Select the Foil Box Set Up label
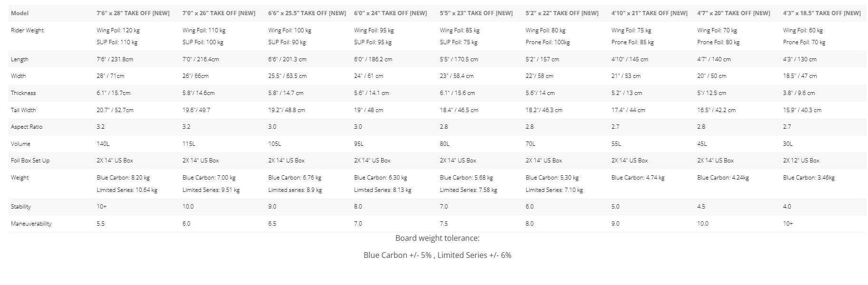 pyautogui.click(x=30, y=161)
